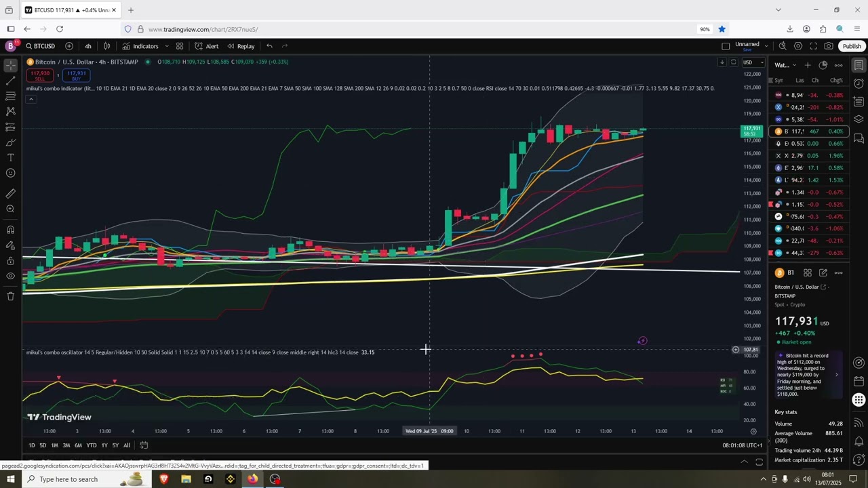
Task: Select the ruler measure tool
Action: point(10,193)
